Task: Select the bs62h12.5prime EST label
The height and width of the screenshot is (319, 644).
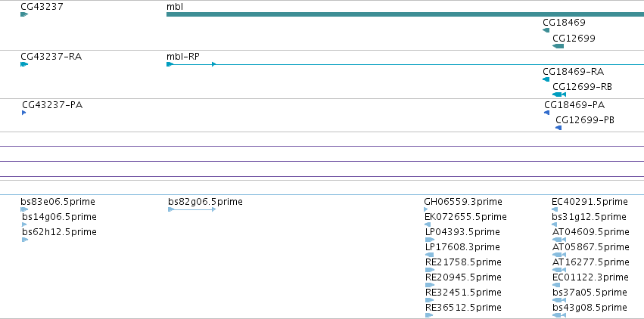Action: point(59,232)
